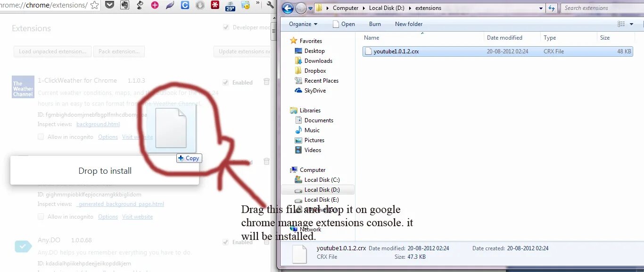Click Burn in the Explorer toolbar
644x272 pixels.
[x=375, y=24]
